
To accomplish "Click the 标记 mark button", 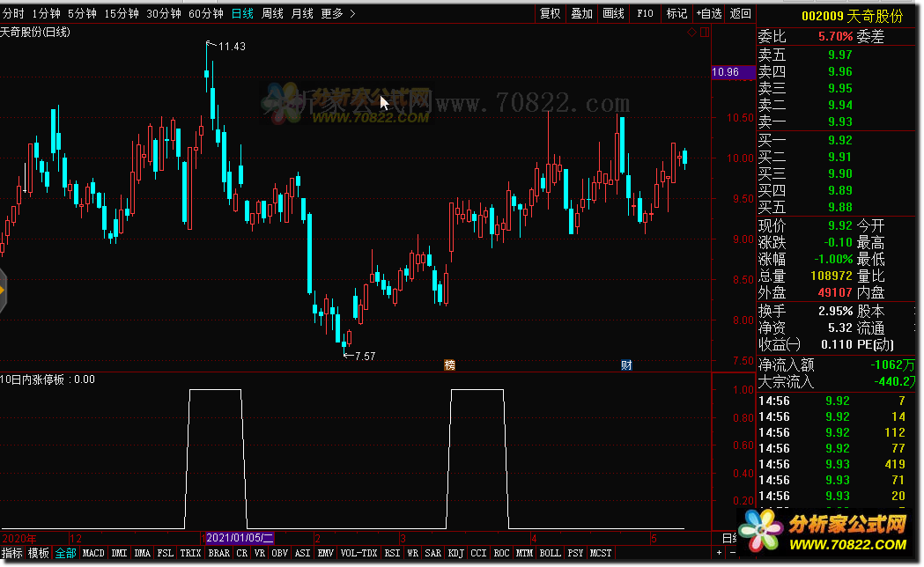I will [676, 13].
